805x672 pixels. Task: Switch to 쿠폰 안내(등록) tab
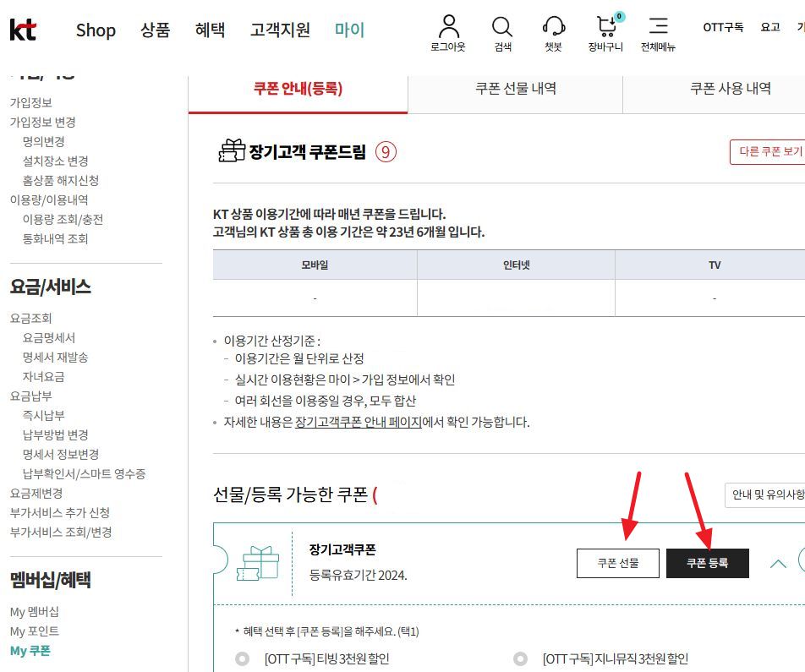(298, 94)
